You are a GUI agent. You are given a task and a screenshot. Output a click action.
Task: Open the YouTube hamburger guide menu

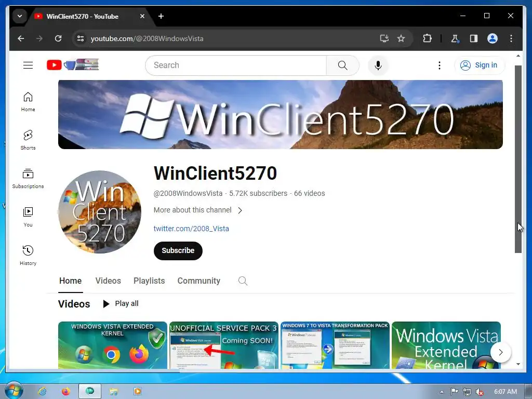(x=28, y=65)
